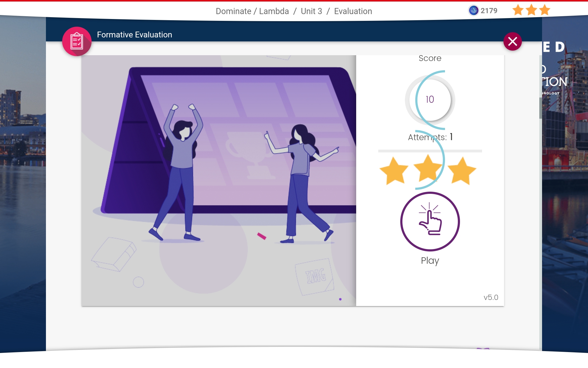The height and width of the screenshot is (368, 588).
Task: Open the Dominate breadcrumb link
Action: click(233, 11)
